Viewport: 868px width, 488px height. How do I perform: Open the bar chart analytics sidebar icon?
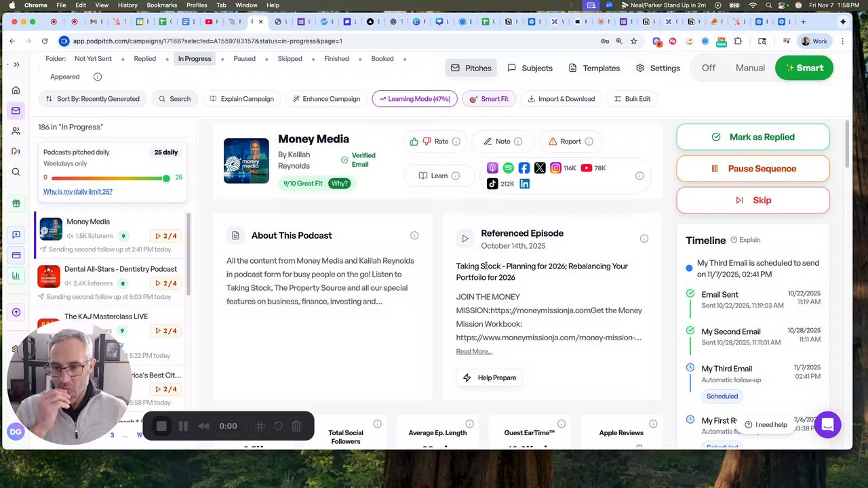pos(16,276)
